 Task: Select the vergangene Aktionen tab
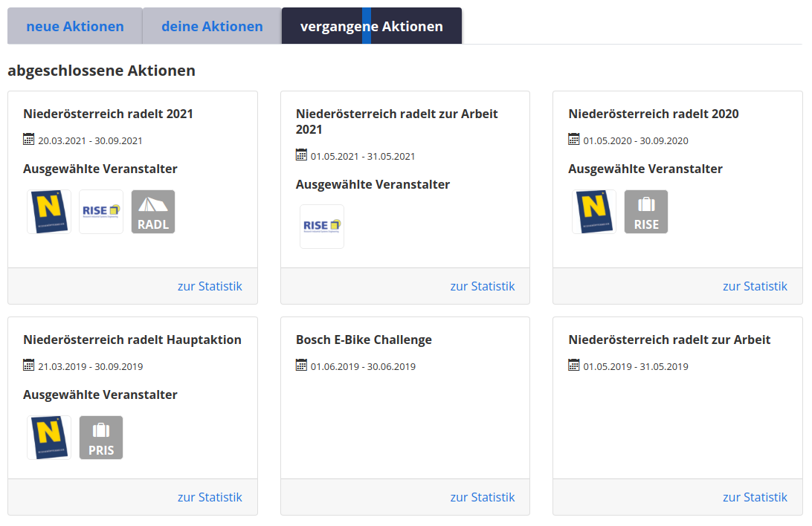371,26
